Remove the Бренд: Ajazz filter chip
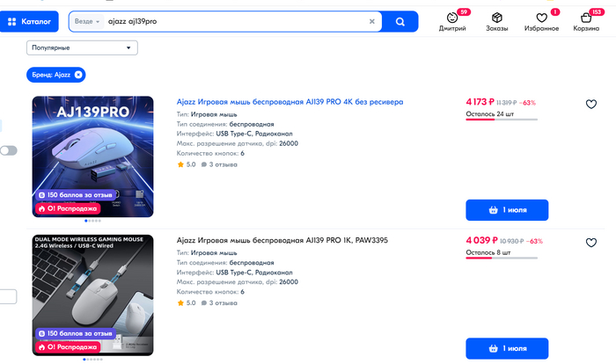Image resolution: width=616 pixels, height=364 pixels. (79, 75)
